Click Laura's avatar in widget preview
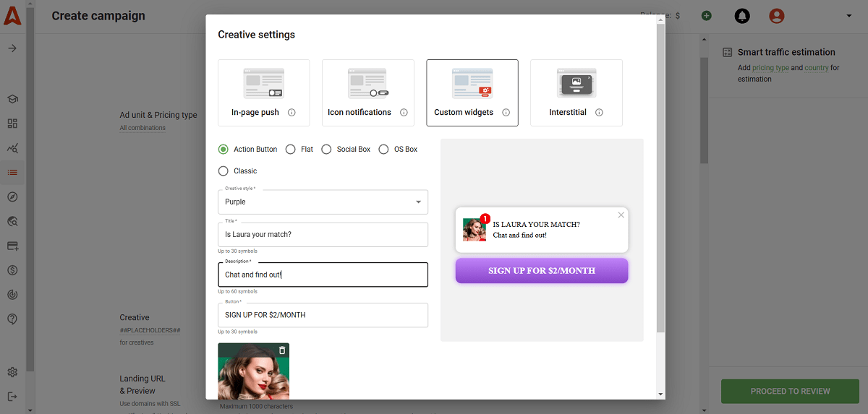Viewport: 868px width, 414px height. (475, 230)
